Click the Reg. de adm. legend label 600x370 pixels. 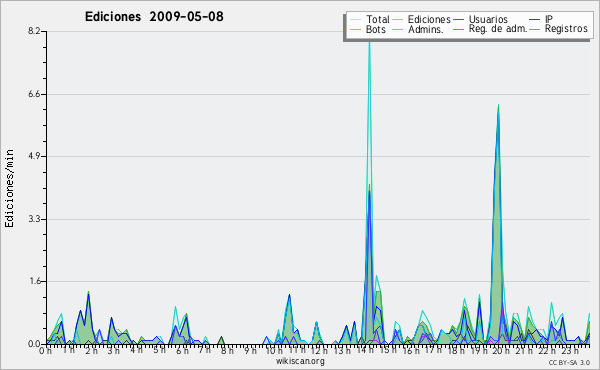tap(498, 29)
